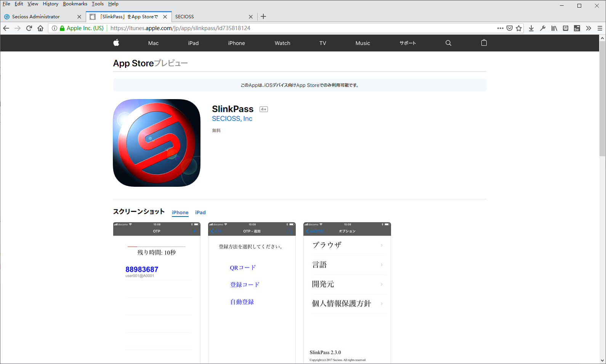Expand the toolbar overflow chevron

pos(588,28)
